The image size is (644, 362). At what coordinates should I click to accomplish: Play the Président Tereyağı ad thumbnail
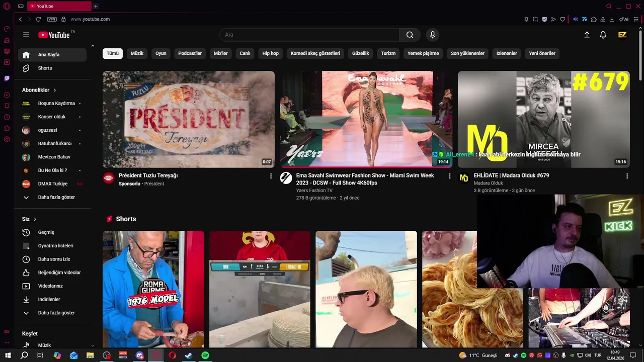tap(189, 119)
